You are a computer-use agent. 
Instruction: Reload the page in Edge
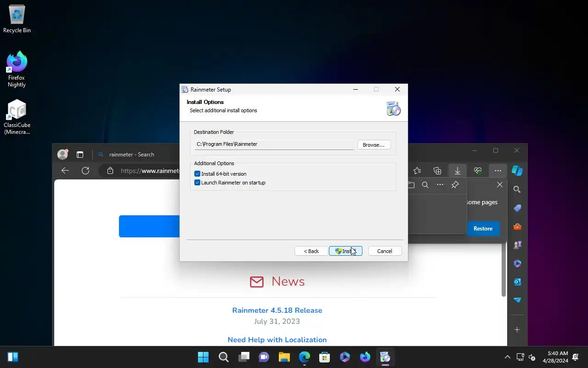(85, 171)
